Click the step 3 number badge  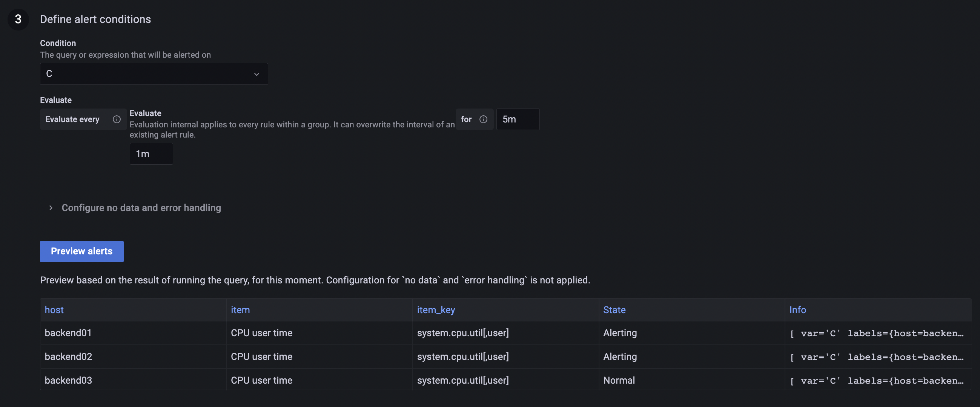click(x=18, y=19)
